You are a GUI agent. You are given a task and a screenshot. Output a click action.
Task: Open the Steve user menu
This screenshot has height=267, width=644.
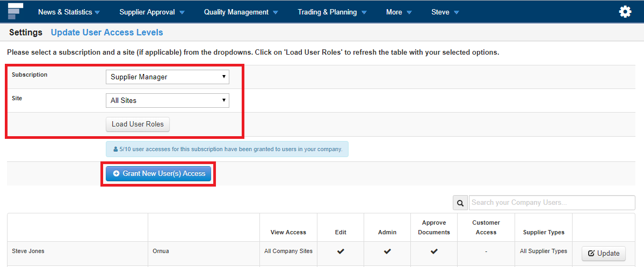point(445,12)
